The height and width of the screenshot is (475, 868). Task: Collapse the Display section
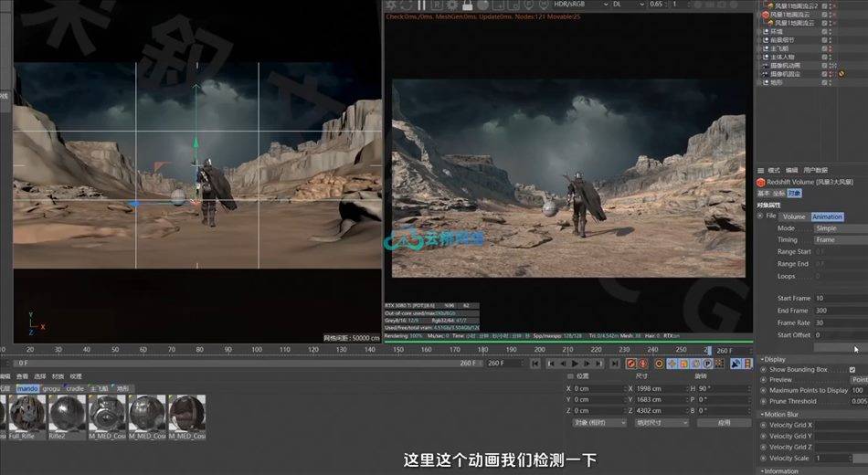[773, 359]
